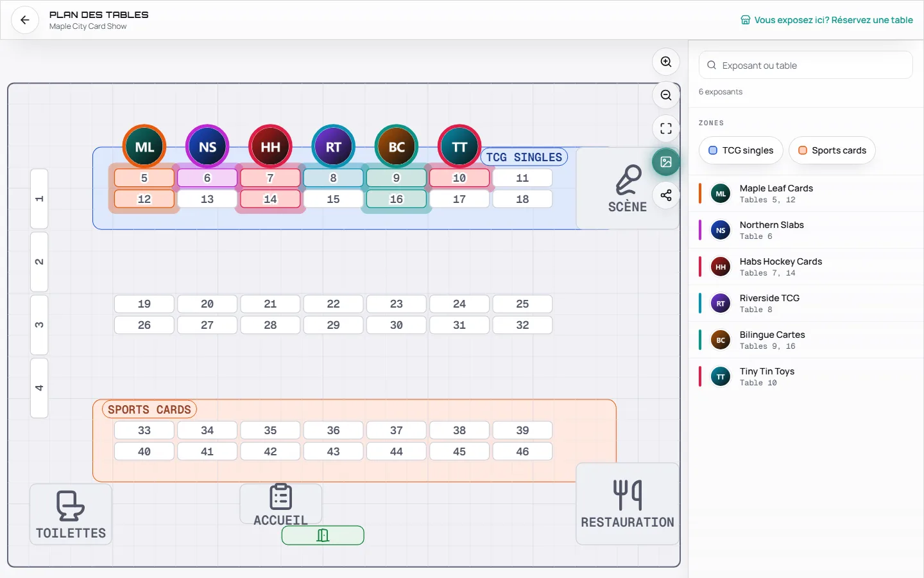Viewport: 924px width, 578px height.
Task: Select table 22 on the map
Action: point(333,304)
